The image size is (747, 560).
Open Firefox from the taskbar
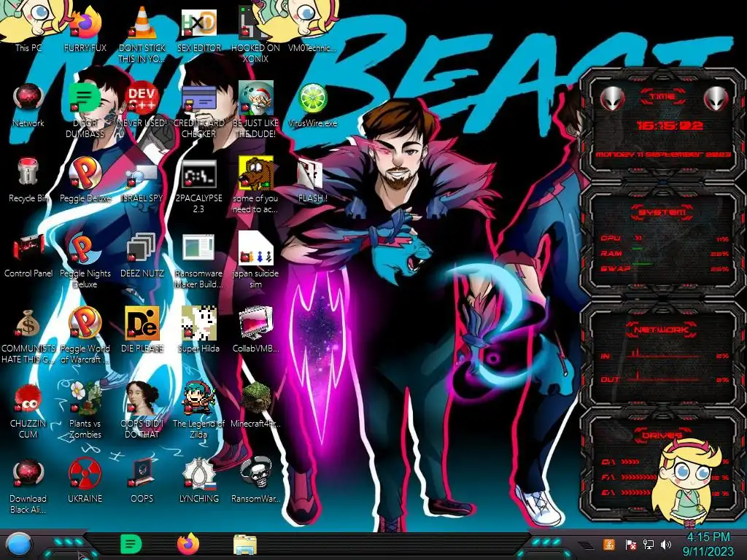pos(188,544)
